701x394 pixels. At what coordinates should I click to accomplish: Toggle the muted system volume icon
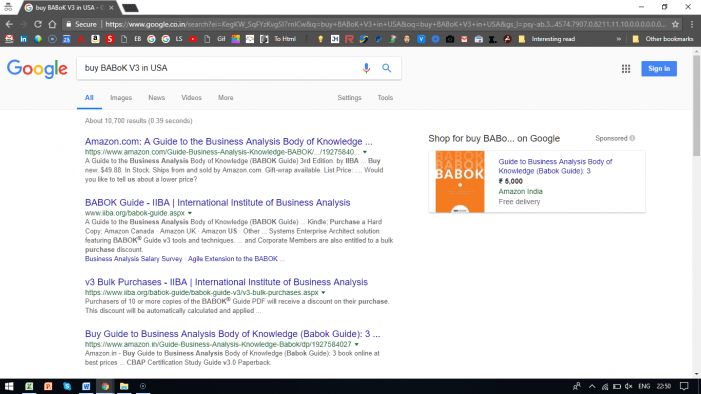tap(629, 386)
